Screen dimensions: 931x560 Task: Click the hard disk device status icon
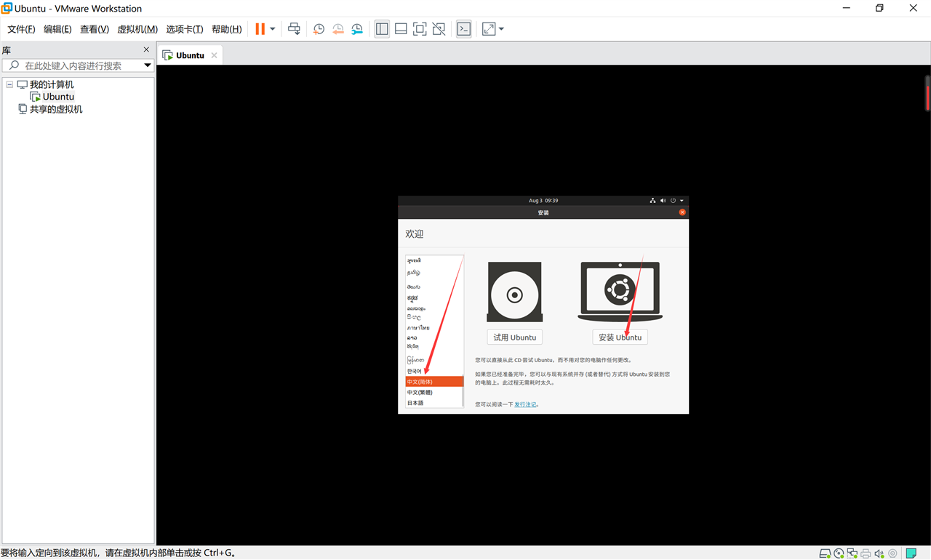(x=825, y=553)
